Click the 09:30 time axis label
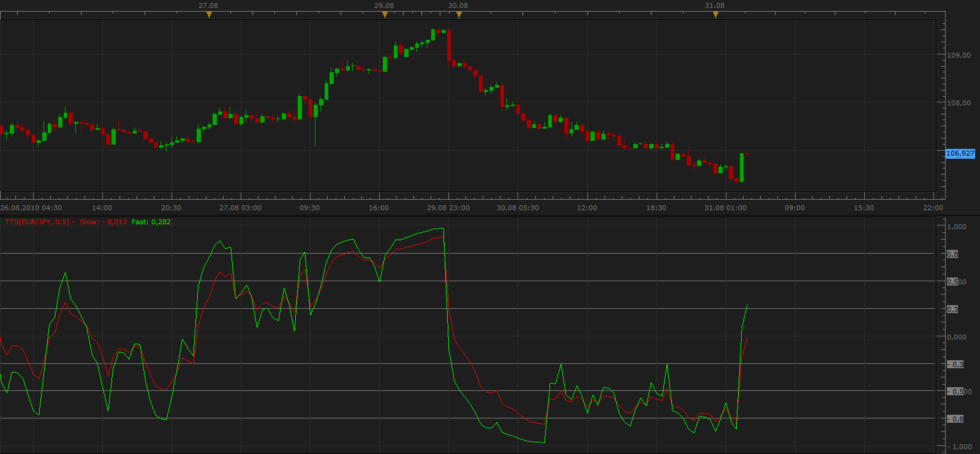The width and height of the screenshot is (980, 454). (x=310, y=208)
